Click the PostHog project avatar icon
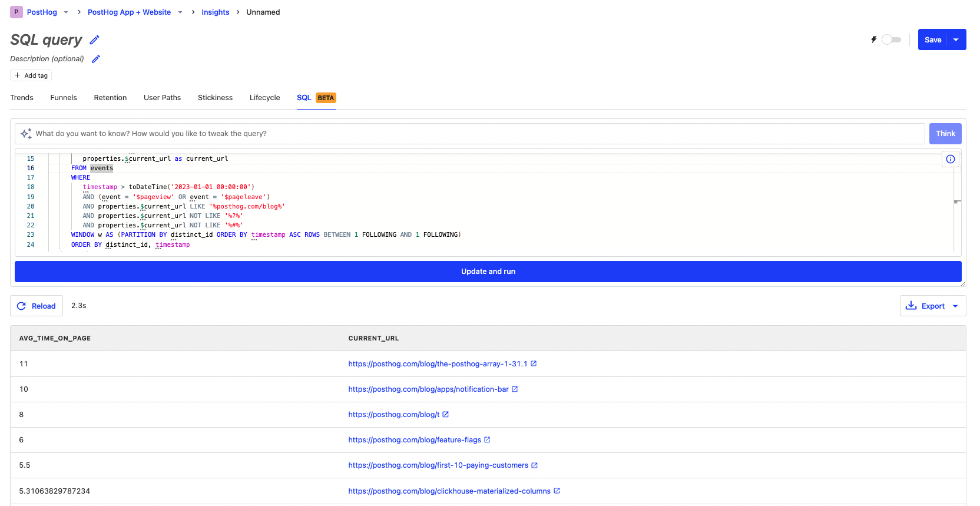Screen dimensions: 980x506 pyautogui.click(x=16, y=12)
